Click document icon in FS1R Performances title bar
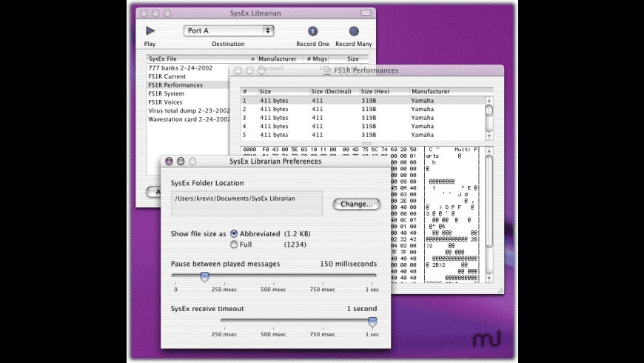644x363 pixels. pyautogui.click(x=327, y=70)
